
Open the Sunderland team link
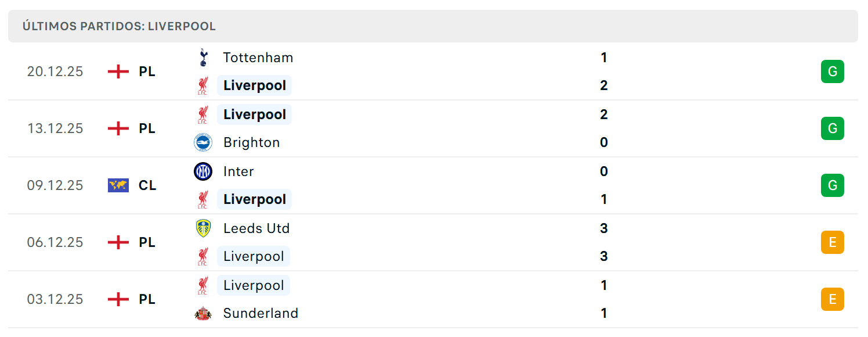[x=261, y=313]
